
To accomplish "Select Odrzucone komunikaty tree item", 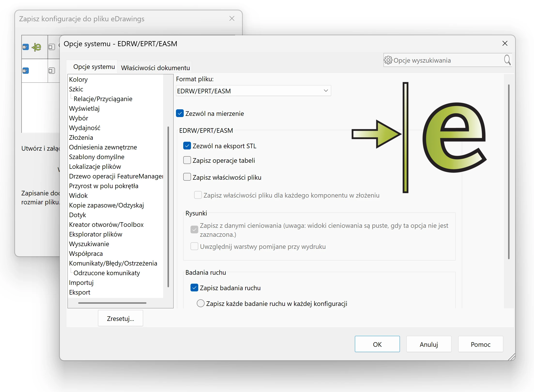I will click(107, 273).
